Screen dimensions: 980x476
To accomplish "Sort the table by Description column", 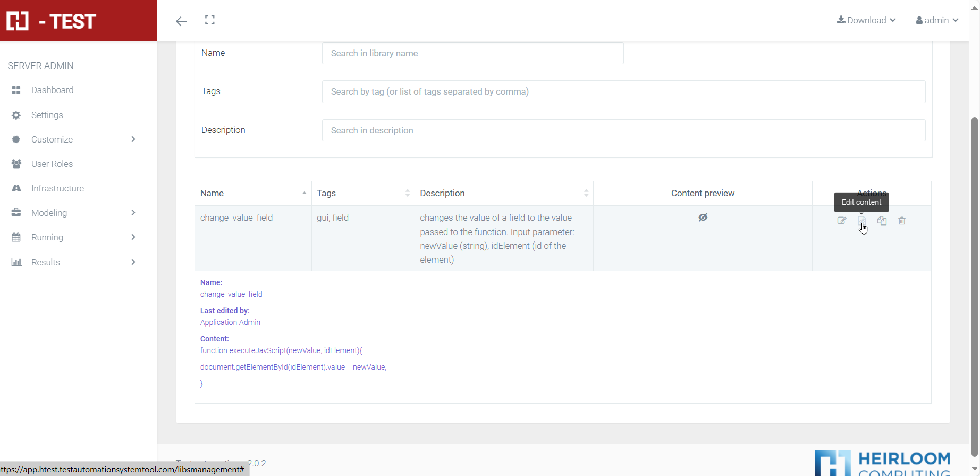I will (503, 193).
